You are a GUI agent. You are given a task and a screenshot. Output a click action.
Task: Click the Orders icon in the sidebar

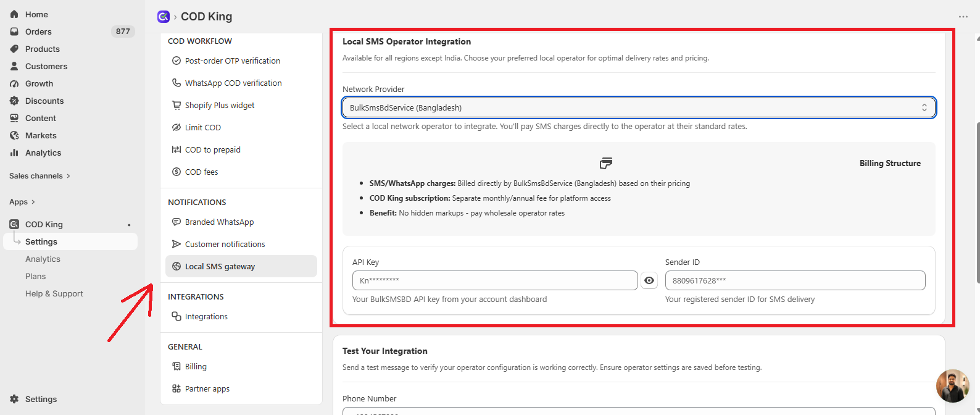point(14,31)
